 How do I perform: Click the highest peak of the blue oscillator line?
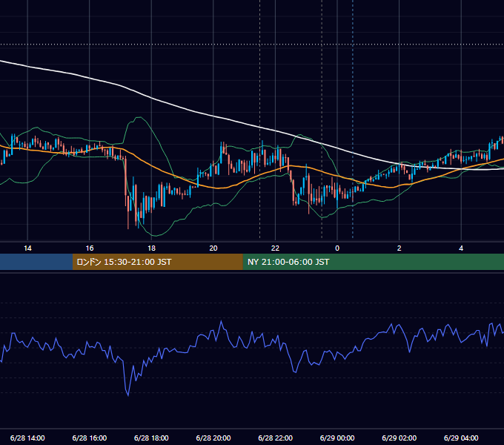pyautogui.click(x=221, y=322)
